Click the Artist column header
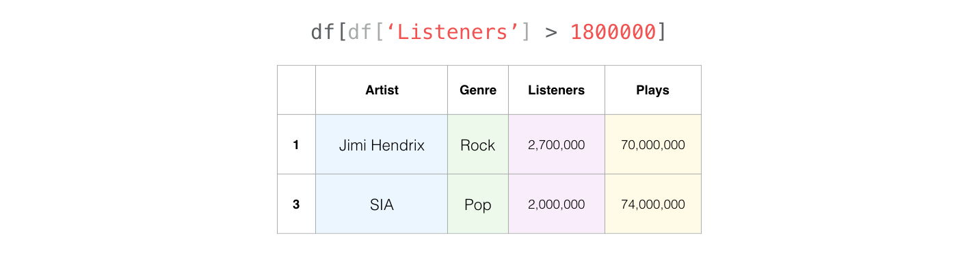This screenshot has width=980, height=262. (x=382, y=90)
